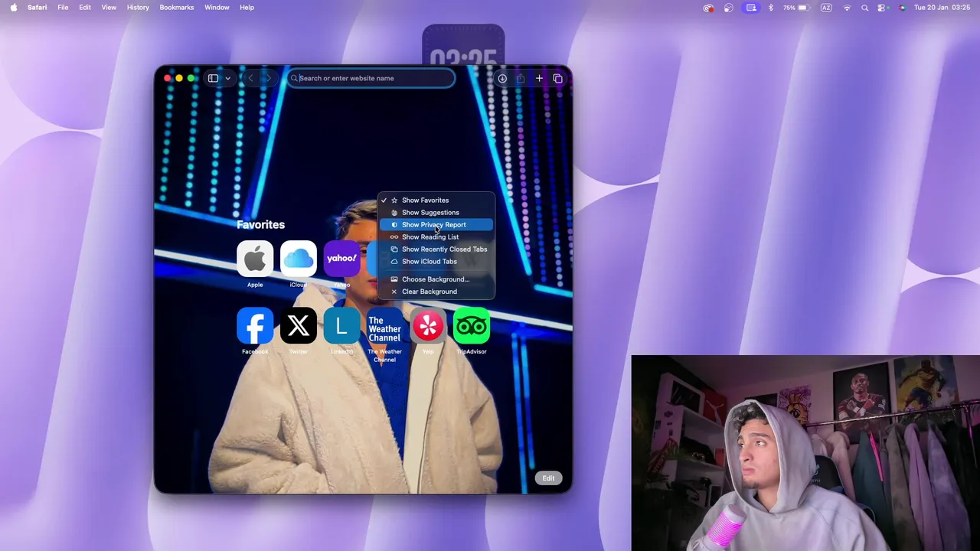This screenshot has width=980, height=551.
Task: Open the Yahoo favorite shortcut
Action: 341,259
